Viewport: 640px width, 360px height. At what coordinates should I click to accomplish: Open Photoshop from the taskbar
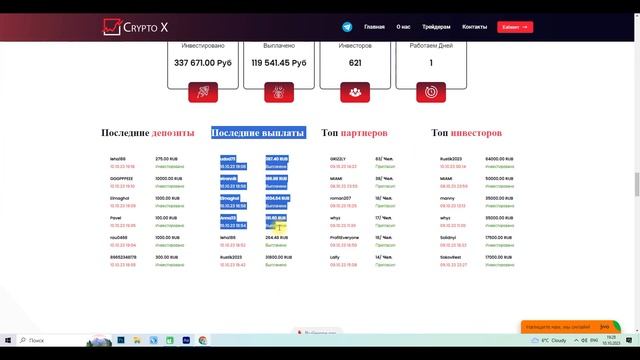coord(121,340)
